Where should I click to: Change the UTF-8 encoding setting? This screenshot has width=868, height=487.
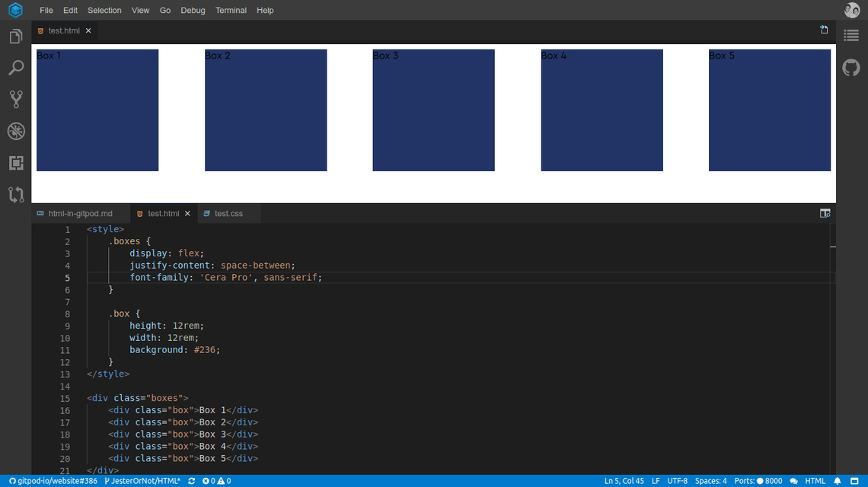point(677,481)
